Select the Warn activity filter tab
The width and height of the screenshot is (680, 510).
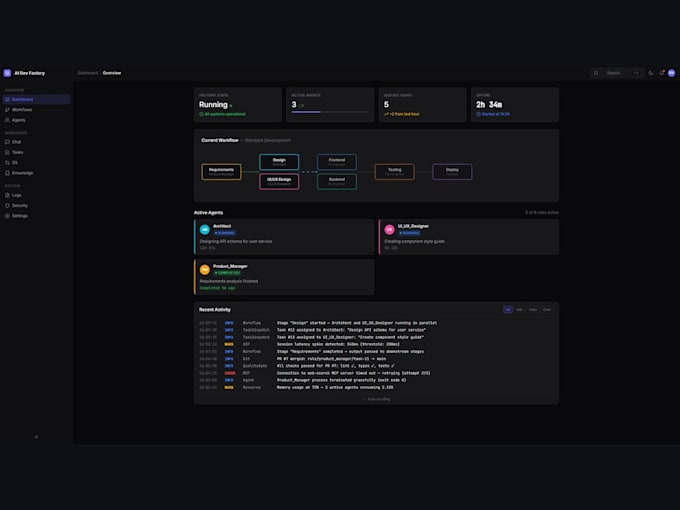tap(533, 310)
